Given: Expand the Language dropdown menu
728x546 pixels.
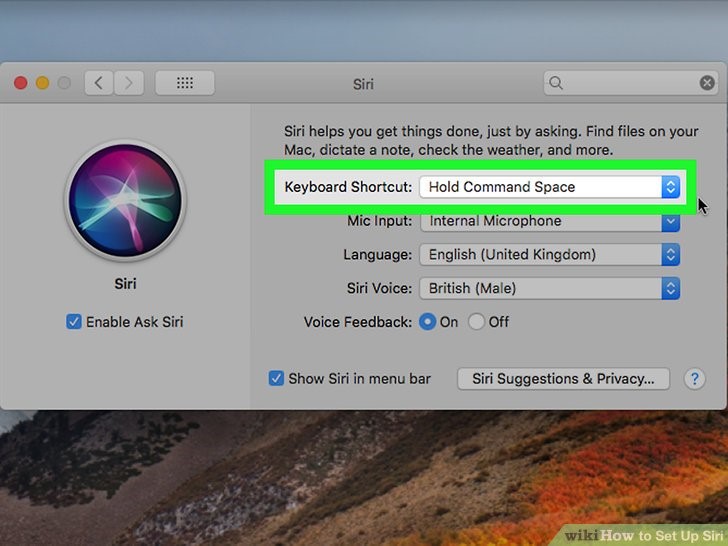Looking at the screenshot, I should coord(550,255).
